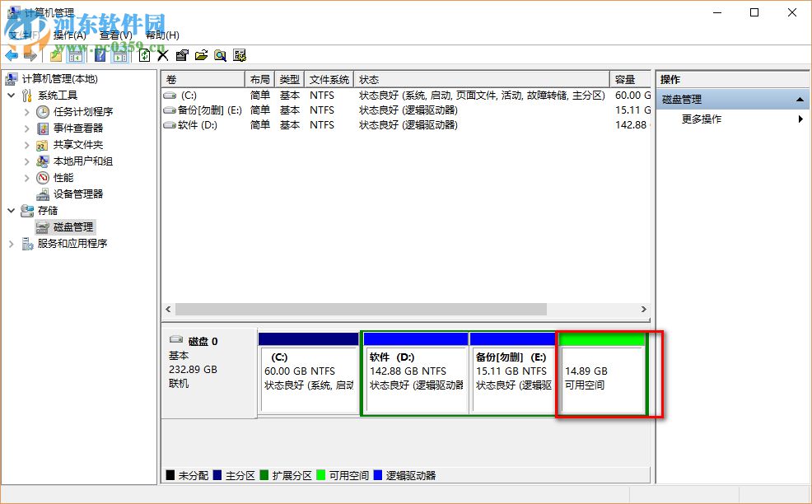812x504 pixels.
Task: Collapse the 存储 tree node
Action: tap(12, 211)
